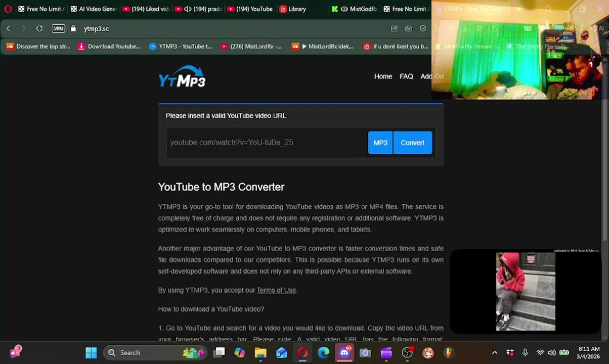609x364 pixels.
Task: Click the Convert button
Action: click(413, 143)
